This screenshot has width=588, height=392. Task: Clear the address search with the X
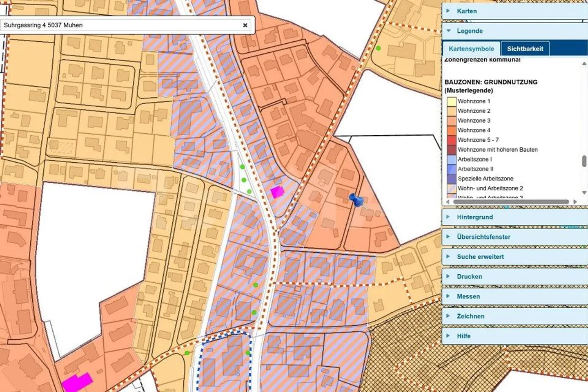245,25
